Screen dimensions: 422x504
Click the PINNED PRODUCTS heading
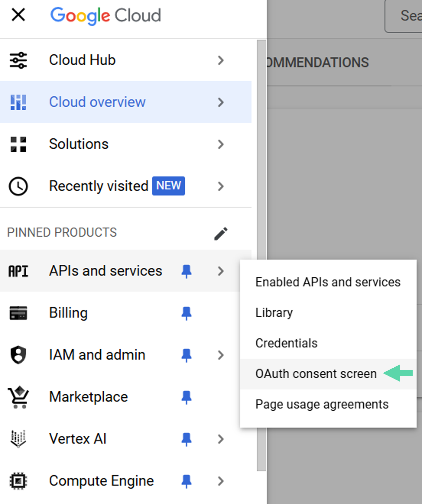pos(62,233)
